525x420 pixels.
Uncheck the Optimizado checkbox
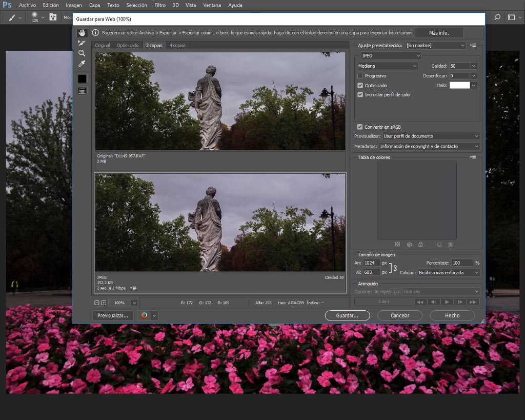pyautogui.click(x=360, y=86)
